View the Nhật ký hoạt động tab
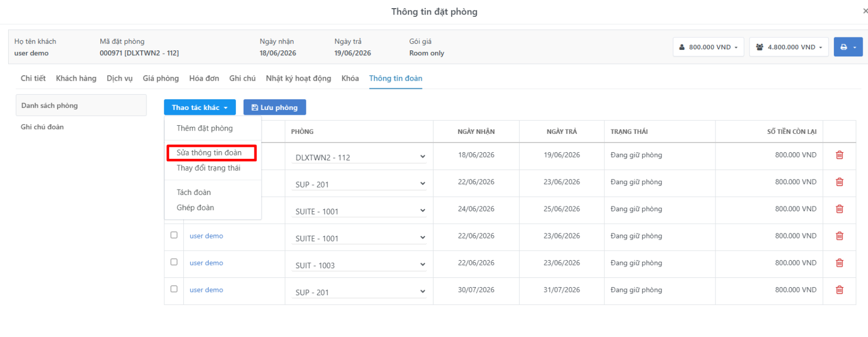 tap(298, 79)
